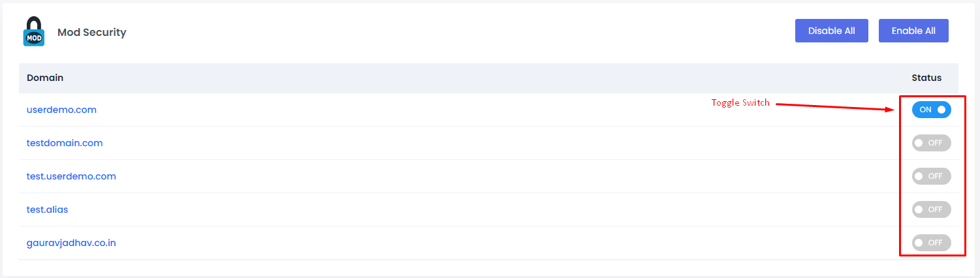Turn off the userdemo.com ON toggle
Image resolution: width=980 pixels, height=278 pixels.
(x=931, y=110)
